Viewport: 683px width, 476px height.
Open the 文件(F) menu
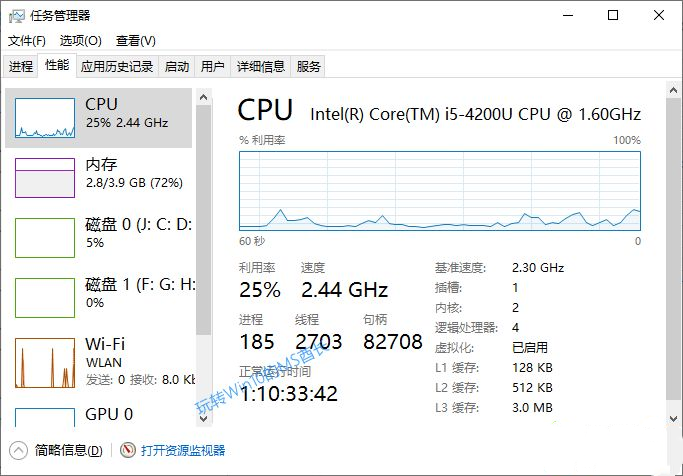[27, 41]
